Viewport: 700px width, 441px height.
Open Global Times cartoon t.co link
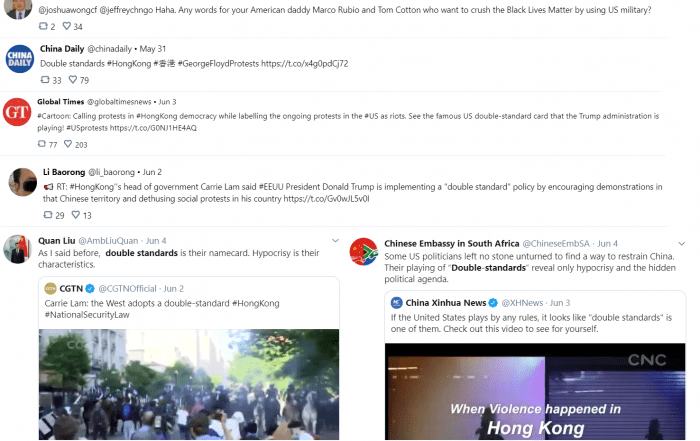coord(153,128)
